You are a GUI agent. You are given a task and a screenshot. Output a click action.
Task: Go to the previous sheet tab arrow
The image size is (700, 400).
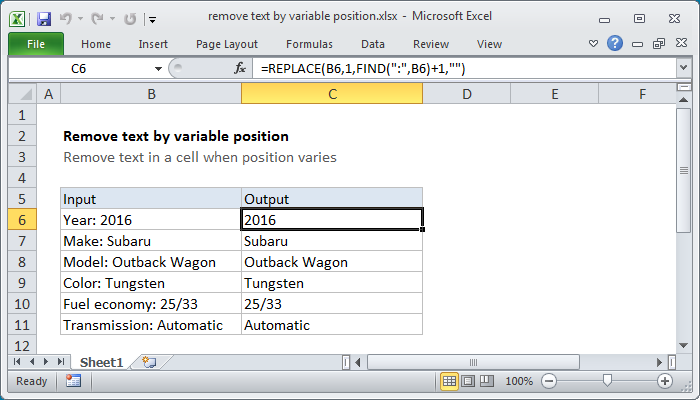click(32, 362)
